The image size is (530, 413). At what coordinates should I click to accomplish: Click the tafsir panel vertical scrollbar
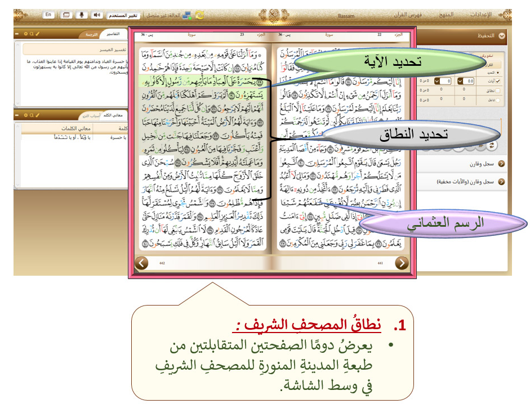point(17,73)
